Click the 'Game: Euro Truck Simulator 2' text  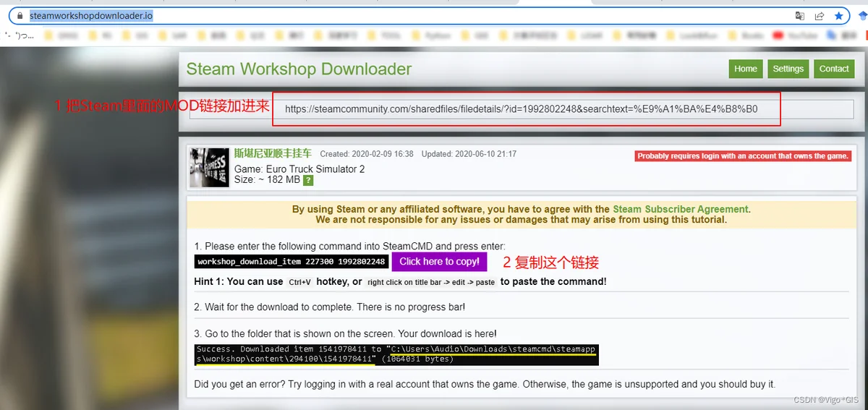point(299,169)
